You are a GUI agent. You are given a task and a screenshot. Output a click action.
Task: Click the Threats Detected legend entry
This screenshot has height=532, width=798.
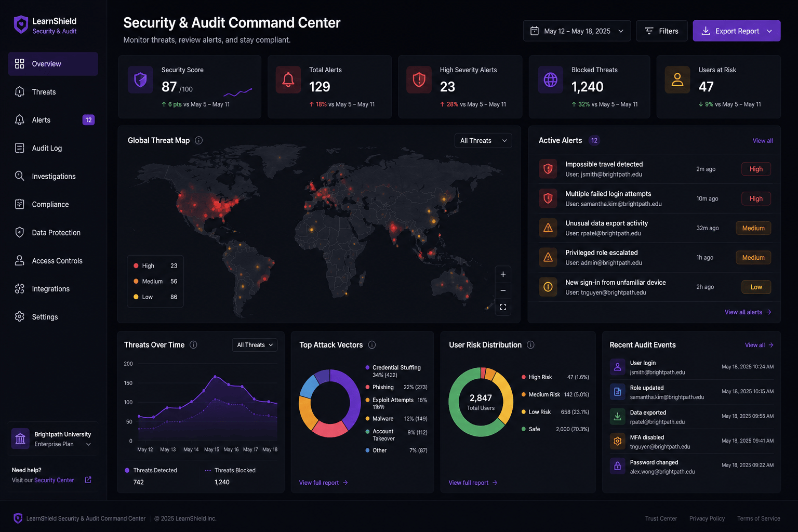tap(151, 470)
